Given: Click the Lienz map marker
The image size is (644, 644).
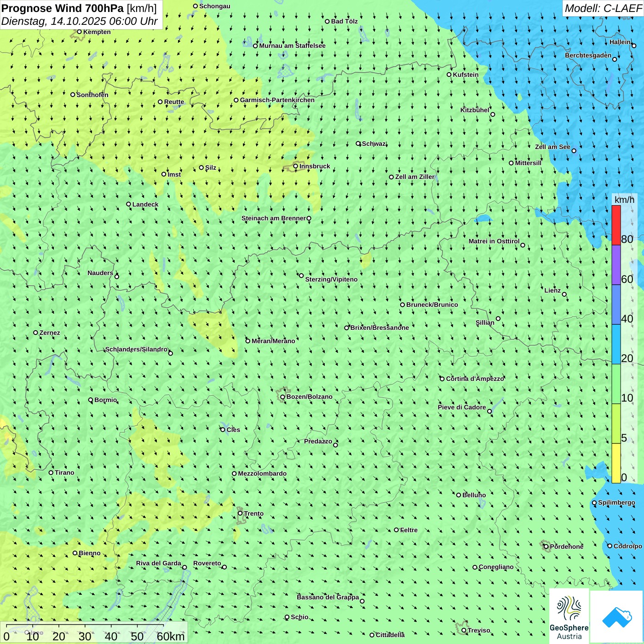Looking at the screenshot, I should point(564,294).
